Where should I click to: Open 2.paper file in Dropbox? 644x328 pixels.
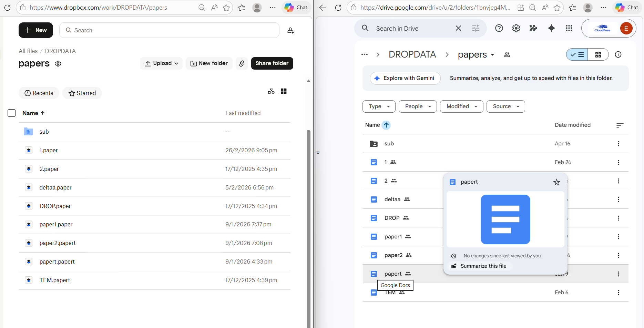coord(49,169)
